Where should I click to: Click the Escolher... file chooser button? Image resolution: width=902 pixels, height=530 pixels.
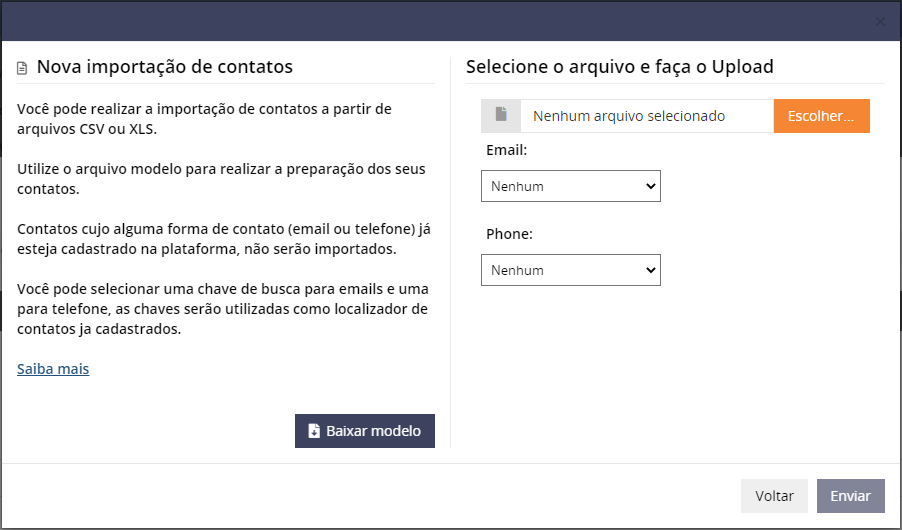click(x=821, y=116)
